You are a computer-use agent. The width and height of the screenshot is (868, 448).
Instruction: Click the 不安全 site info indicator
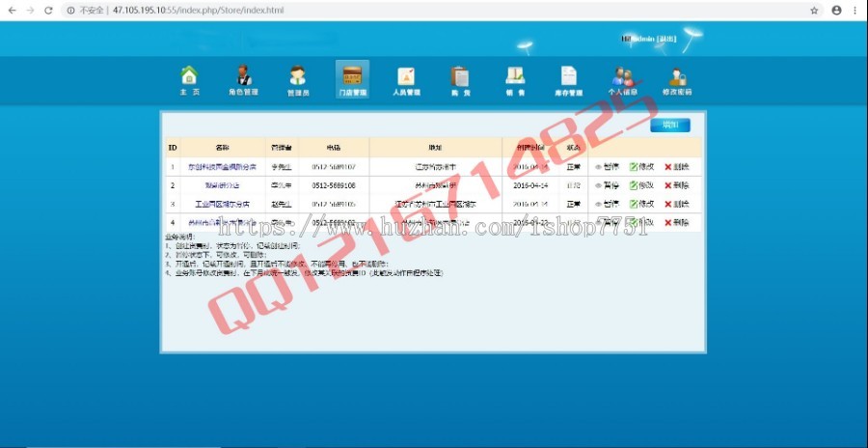(x=87, y=10)
